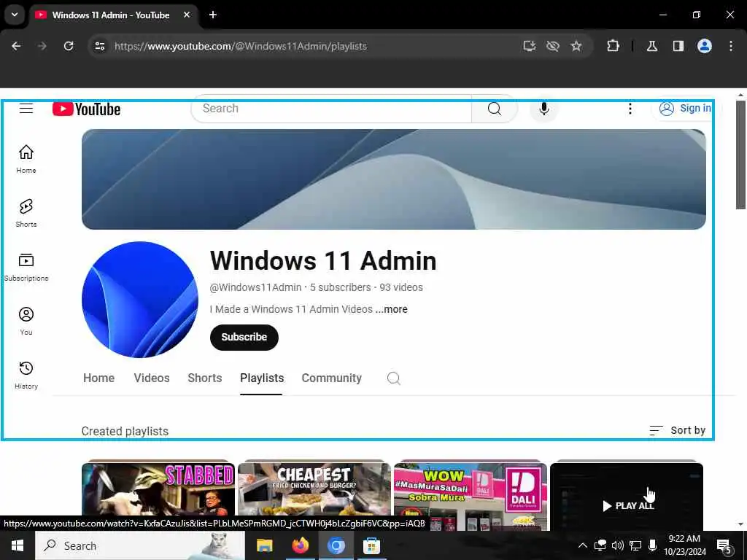Open browser extensions puzzle icon

click(613, 46)
